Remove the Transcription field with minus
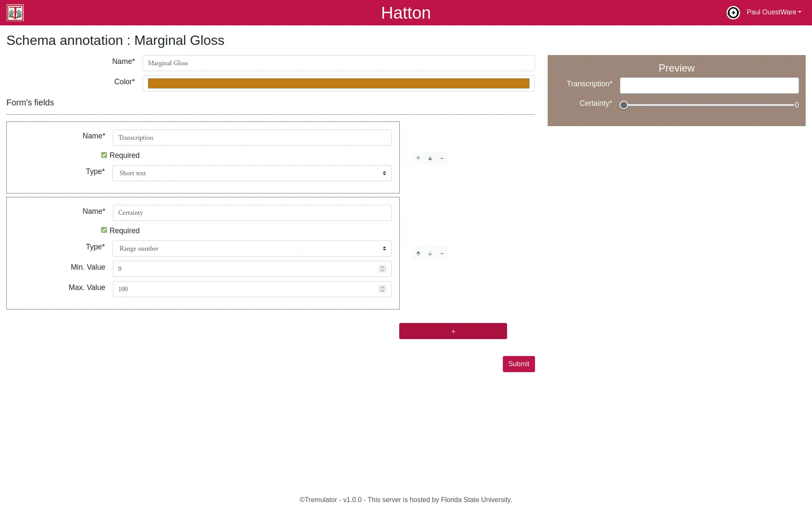Image resolution: width=812 pixels, height=508 pixels. [442, 158]
